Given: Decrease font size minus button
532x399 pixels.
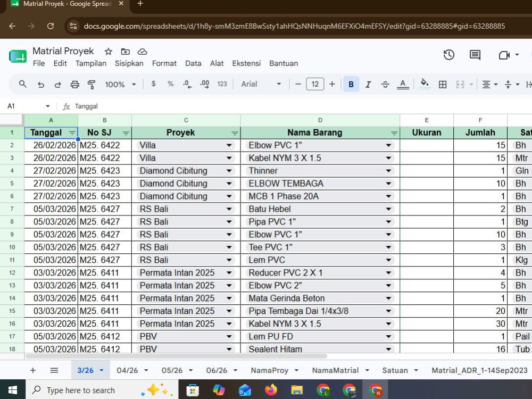Looking at the screenshot, I should pos(298,84).
